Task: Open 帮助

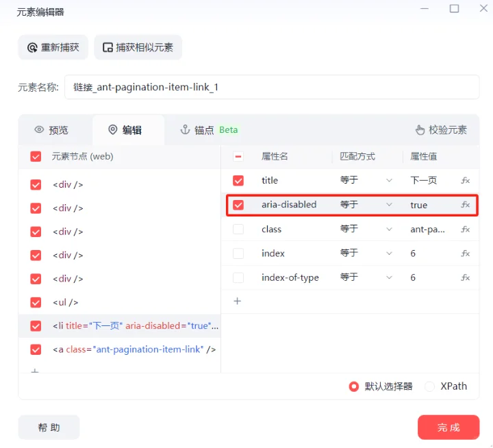Action: (x=49, y=427)
